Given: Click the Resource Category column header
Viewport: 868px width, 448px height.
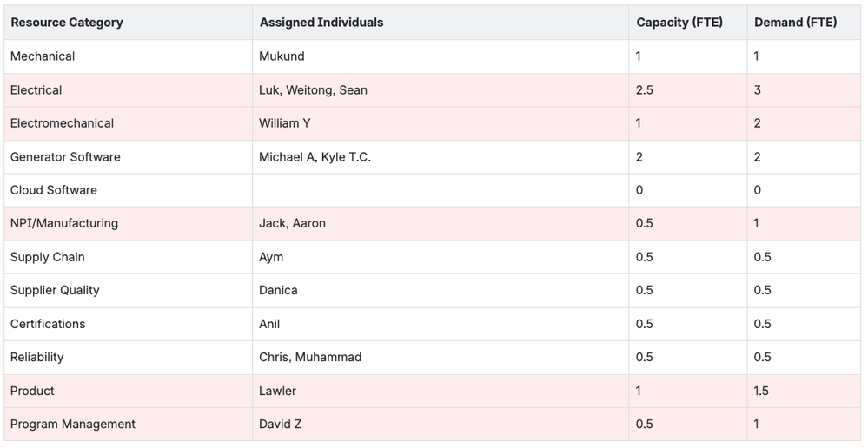Looking at the screenshot, I should click(x=67, y=23).
